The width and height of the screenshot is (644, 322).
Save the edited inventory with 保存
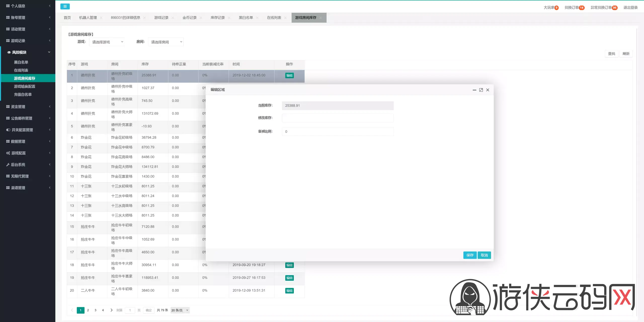coord(470,255)
